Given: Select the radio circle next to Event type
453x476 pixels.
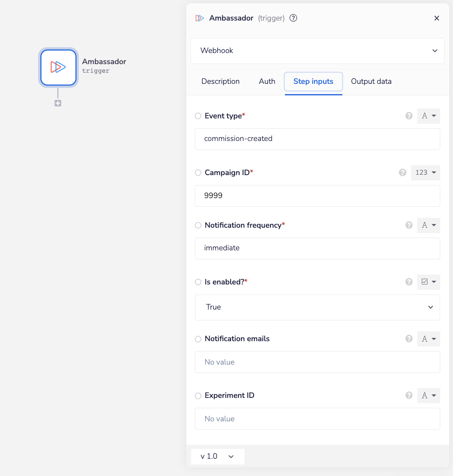Looking at the screenshot, I should (x=198, y=116).
